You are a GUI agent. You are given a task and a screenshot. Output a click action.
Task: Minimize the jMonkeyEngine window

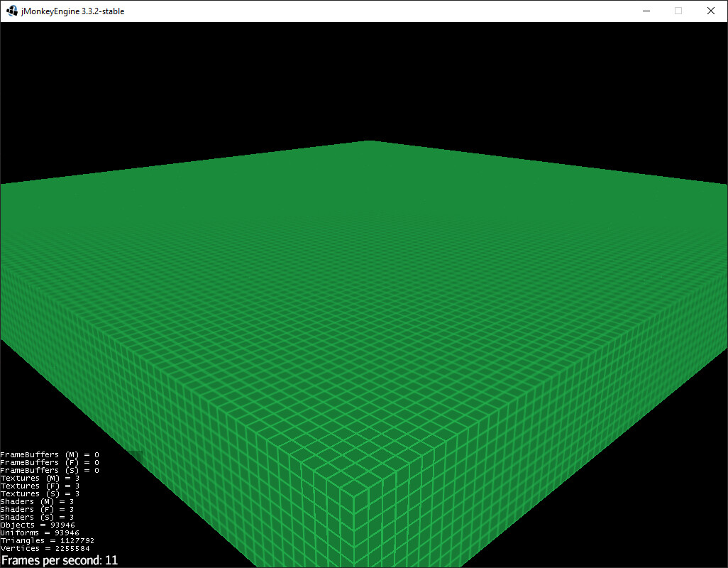pos(646,11)
